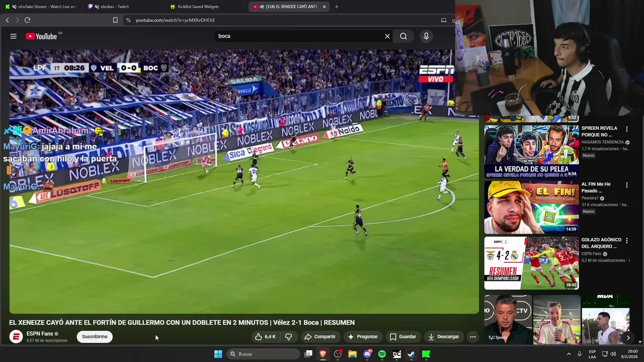Go back with the browser back arrow
The width and height of the screenshot is (644, 362).
point(7,20)
